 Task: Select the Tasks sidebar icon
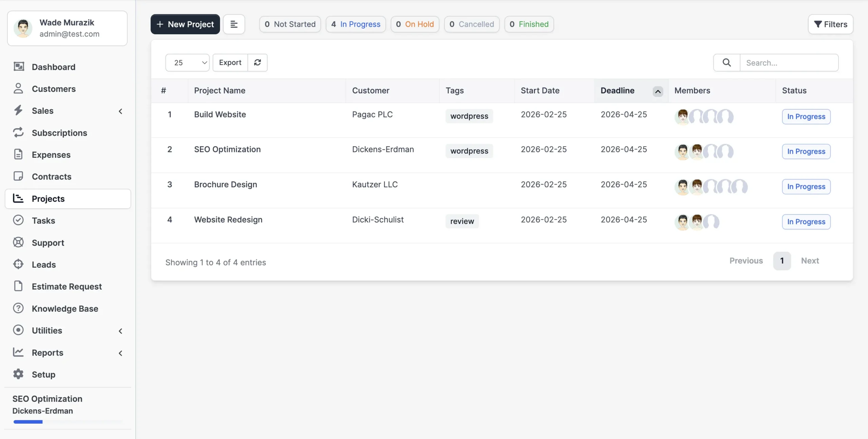(x=19, y=220)
